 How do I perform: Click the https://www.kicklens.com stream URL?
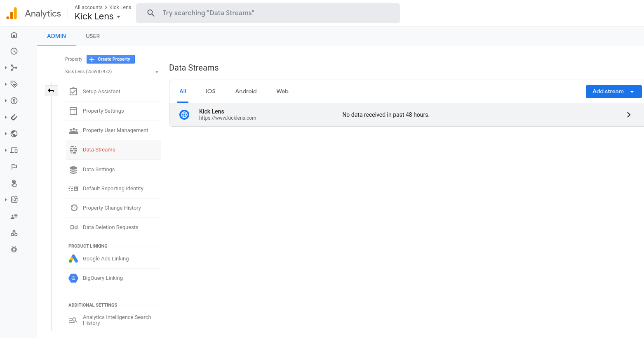[x=228, y=118]
